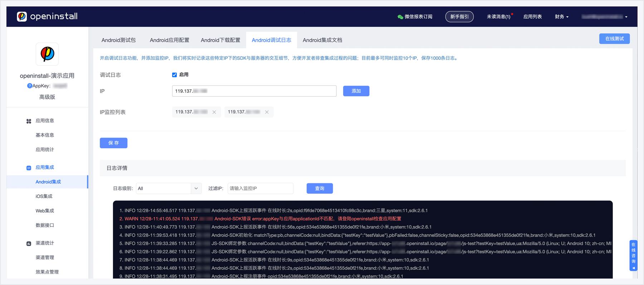Click log line 1 INFO 12/28-14:55:46.517
The image size is (644, 285).
[273, 211]
